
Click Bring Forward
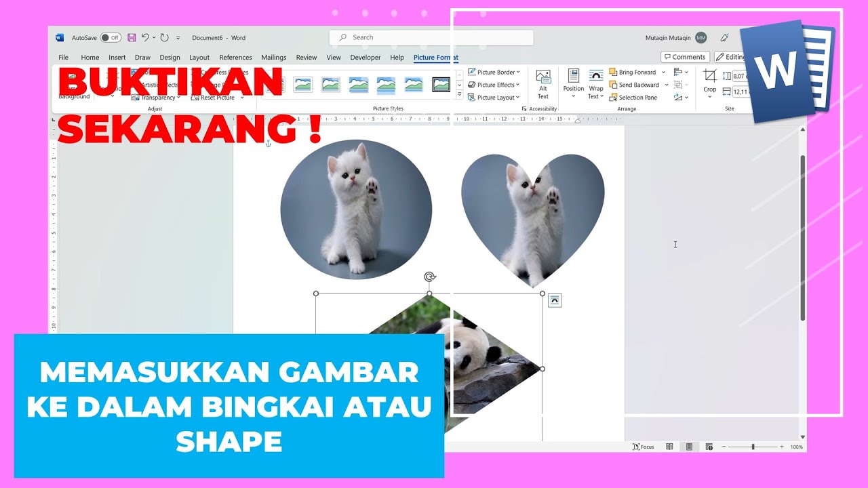[633, 72]
